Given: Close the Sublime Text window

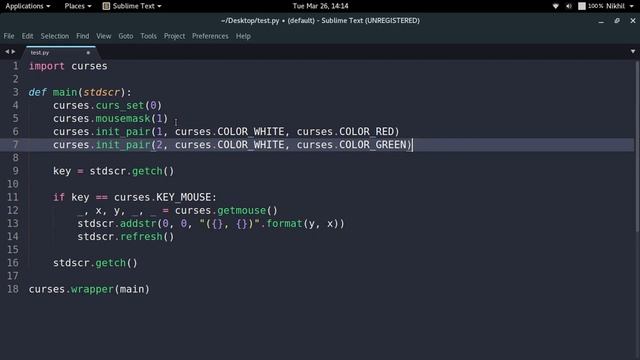Looking at the screenshot, I should [633, 20].
